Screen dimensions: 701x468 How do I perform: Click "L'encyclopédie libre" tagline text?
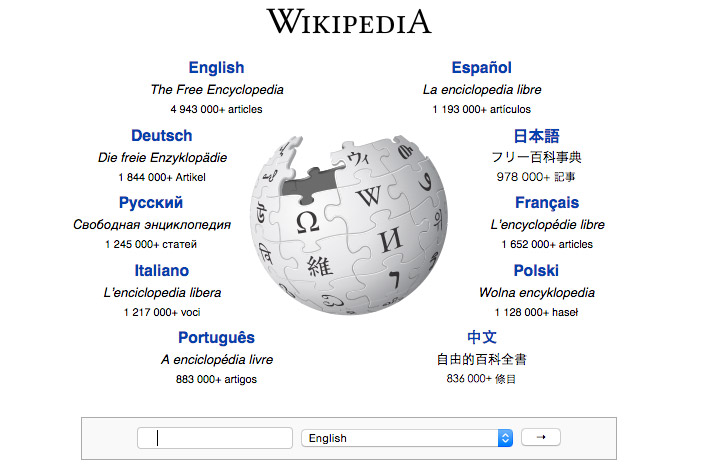(x=547, y=225)
